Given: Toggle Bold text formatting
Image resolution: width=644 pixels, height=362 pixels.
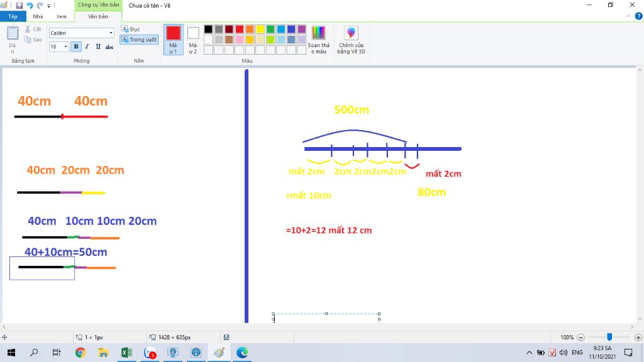Looking at the screenshot, I should pyautogui.click(x=76, y=47).
